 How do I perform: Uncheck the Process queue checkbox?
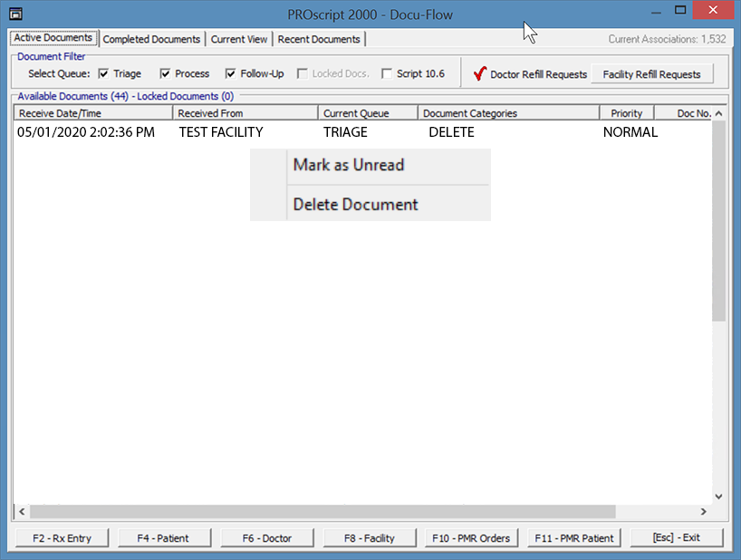(166, 73)
